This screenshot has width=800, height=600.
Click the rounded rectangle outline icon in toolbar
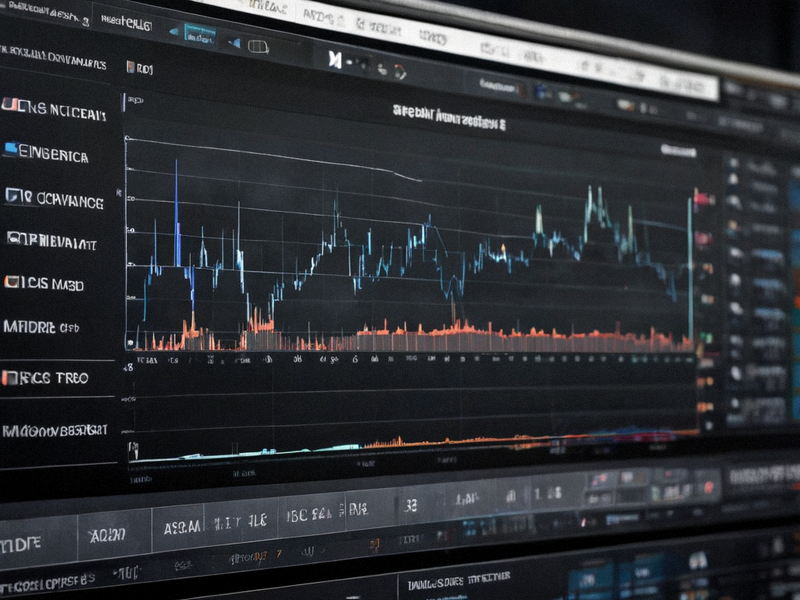258,47
